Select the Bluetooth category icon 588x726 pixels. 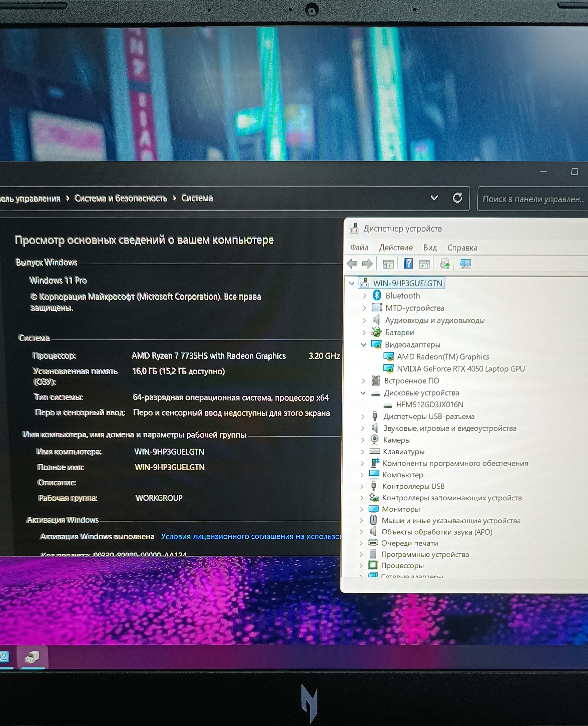[x=377, y=295]
